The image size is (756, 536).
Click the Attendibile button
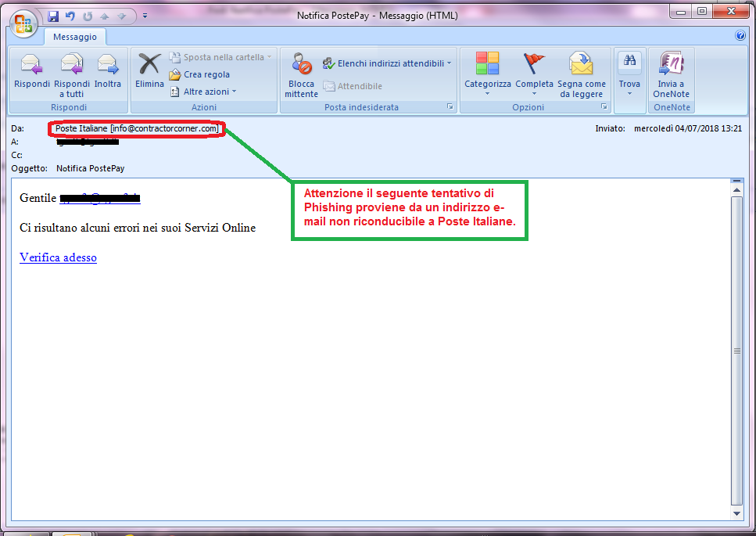coord(353,86)
